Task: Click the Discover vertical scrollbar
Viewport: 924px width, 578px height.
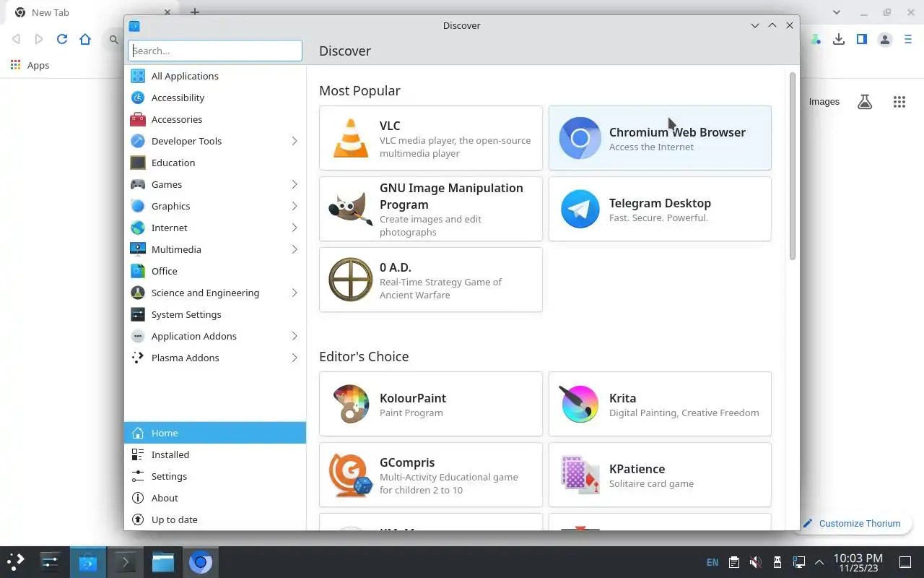Action: (x=793, y=165)
